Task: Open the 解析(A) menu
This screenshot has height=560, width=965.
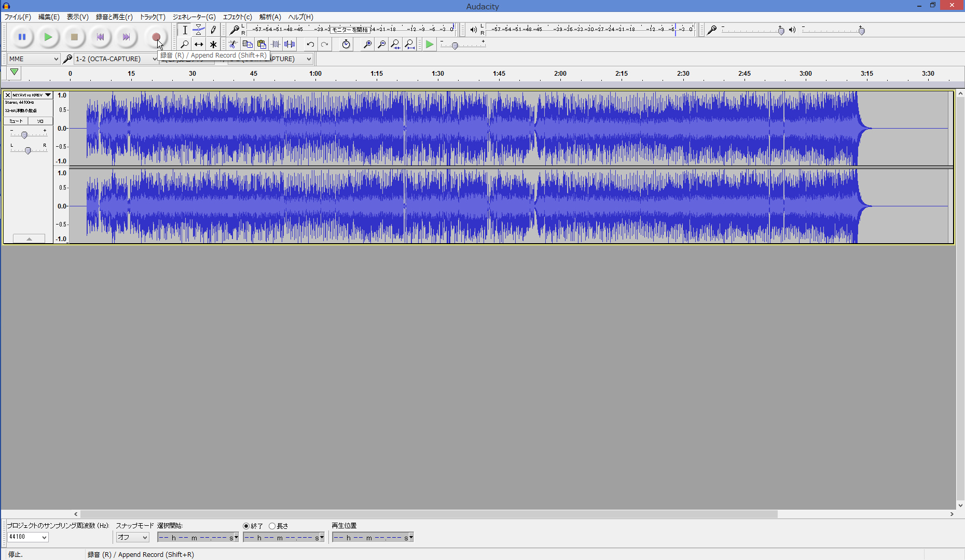Action: pyautogui.click(x=270, y=17)
